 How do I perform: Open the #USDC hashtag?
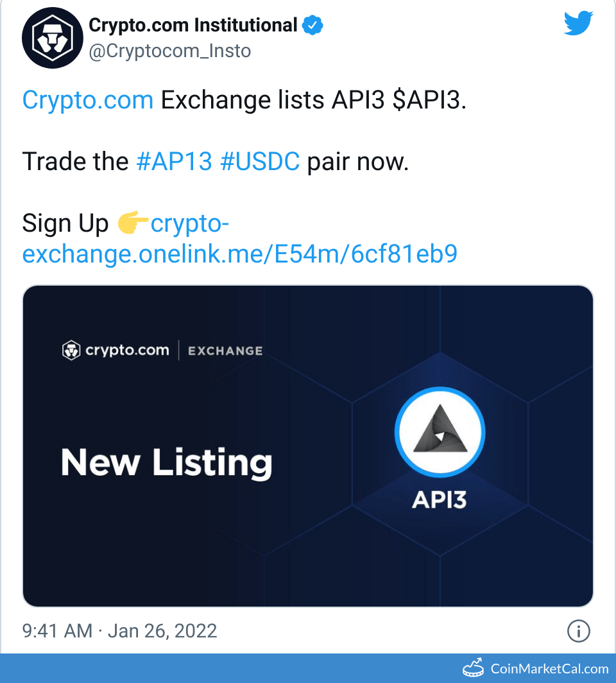(x=259, y=162)
